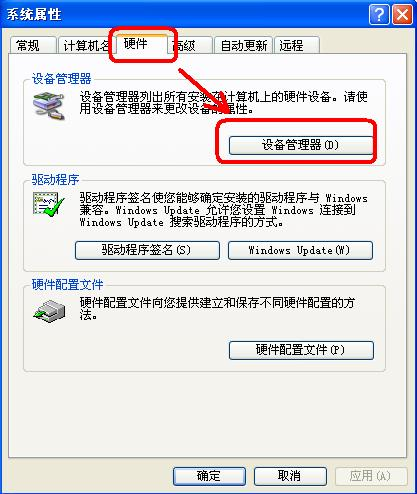Image resolution: width=417 pixels, height=494 pixels.
Task: Click the hardware profiles icon
Action: pos(49,311)
